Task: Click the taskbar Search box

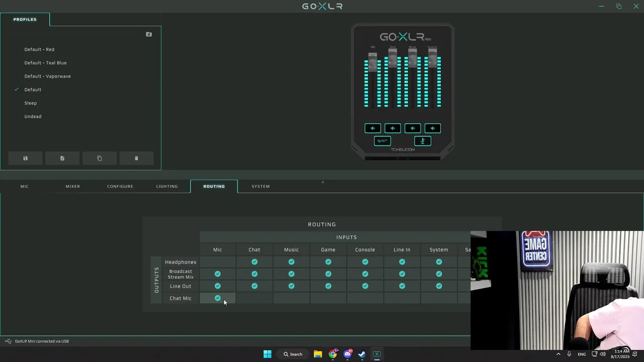Action: (293, 354)
